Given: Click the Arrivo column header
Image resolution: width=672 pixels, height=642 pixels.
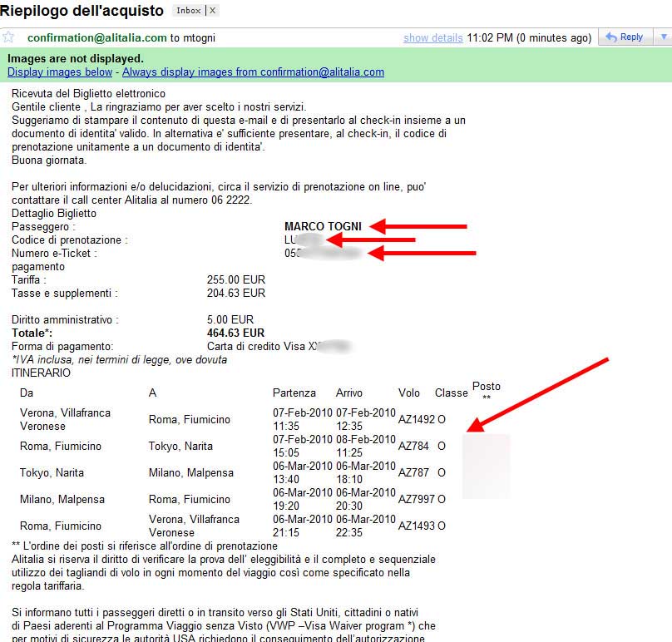Looking at the screenshot, I should click(x=348, y=393).
